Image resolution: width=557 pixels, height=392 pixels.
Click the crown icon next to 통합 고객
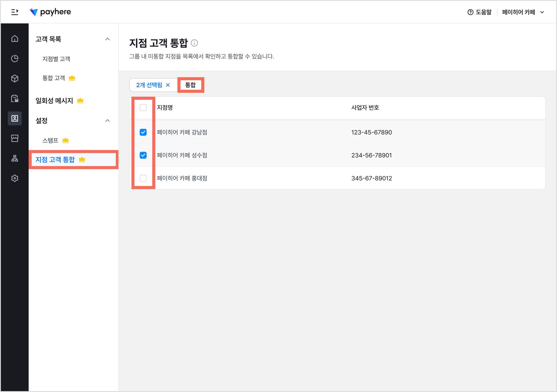click(x=72, y=78)
